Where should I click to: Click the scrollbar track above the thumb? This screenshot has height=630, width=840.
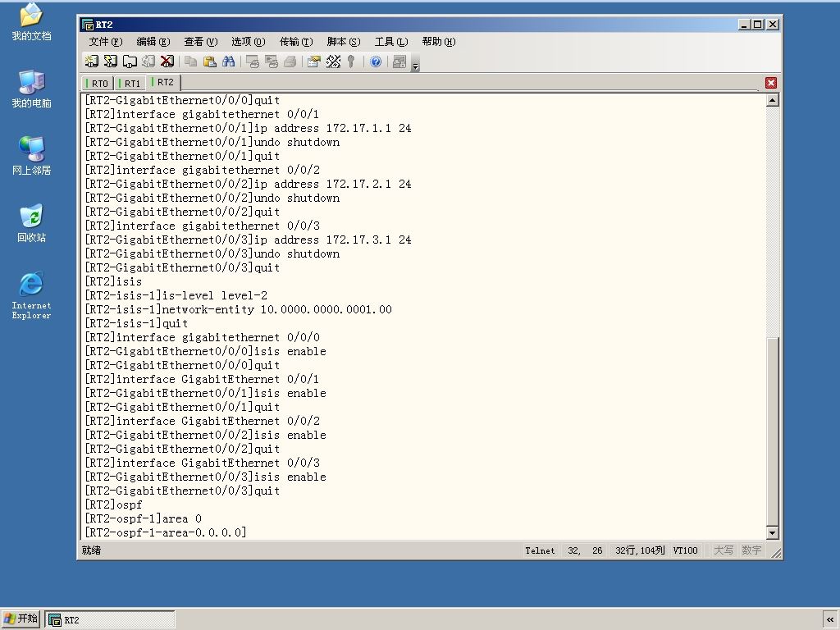point(772,221)
